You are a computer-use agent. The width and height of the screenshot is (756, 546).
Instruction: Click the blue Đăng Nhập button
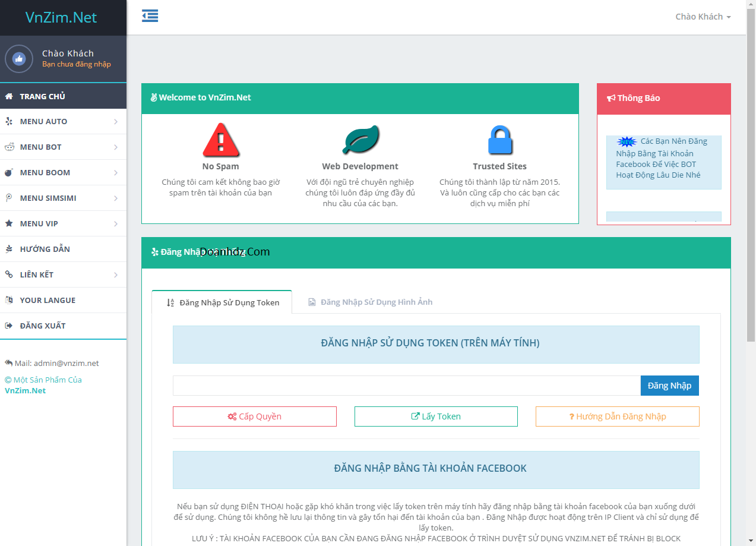pyautogui.click(x=670, y=386)
